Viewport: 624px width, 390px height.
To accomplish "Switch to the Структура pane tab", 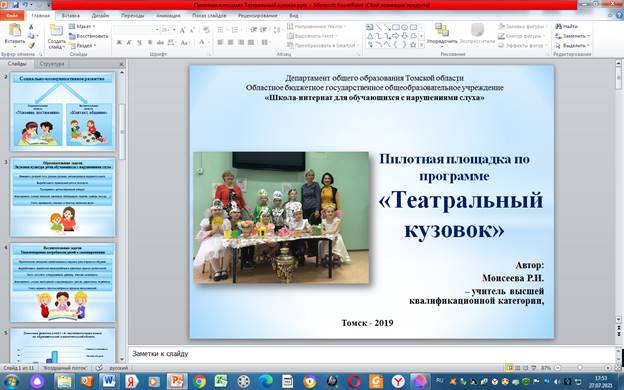I will [x=52, y=64].
